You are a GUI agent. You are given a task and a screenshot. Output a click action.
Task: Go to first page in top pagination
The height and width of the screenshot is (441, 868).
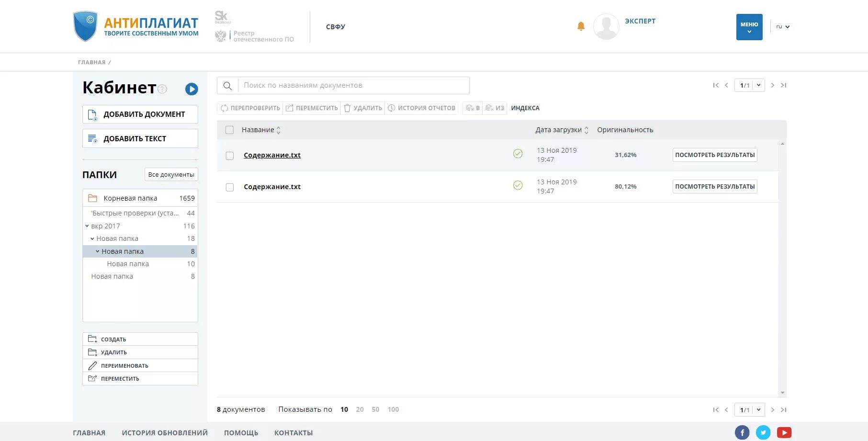tap(716, 85)
